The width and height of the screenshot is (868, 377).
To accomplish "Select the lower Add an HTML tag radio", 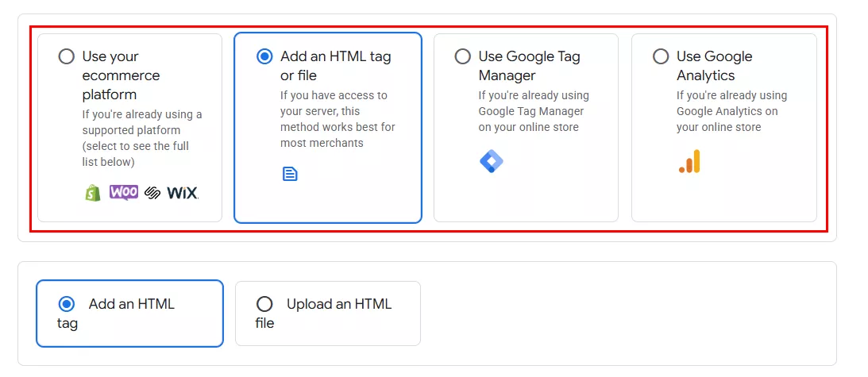I will [x=67, y=304].
